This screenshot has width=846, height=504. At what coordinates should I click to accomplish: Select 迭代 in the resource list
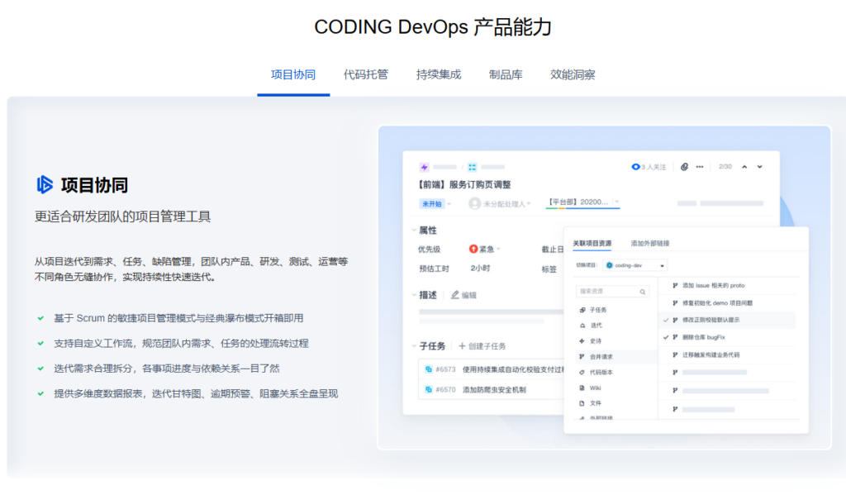tap(596, 326)
